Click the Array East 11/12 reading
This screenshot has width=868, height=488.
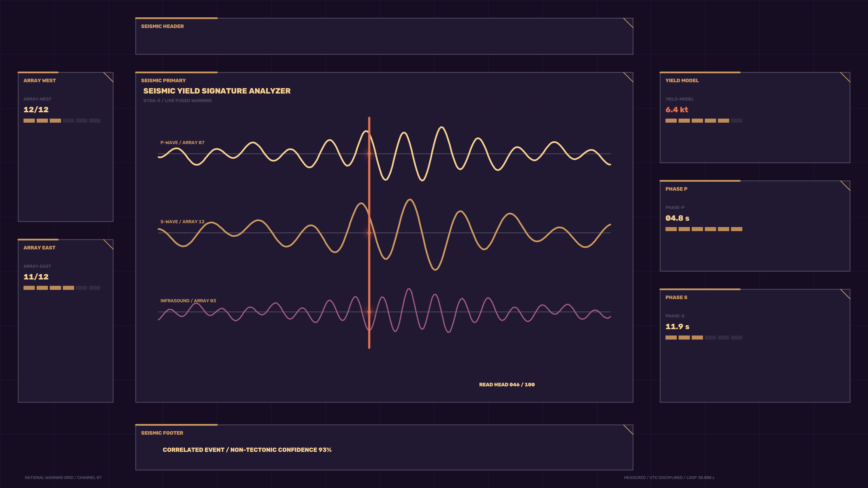coord(36,277)
